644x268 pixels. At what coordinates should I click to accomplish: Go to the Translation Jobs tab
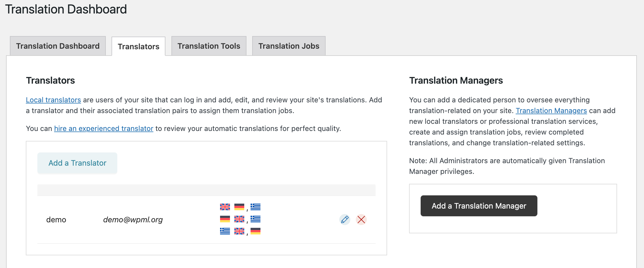[289, 46]
